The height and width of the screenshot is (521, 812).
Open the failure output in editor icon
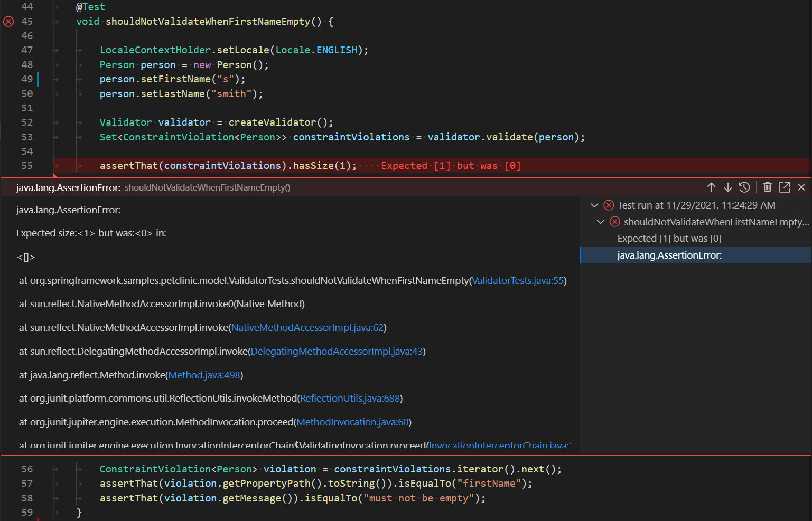(x=785, y=187)
